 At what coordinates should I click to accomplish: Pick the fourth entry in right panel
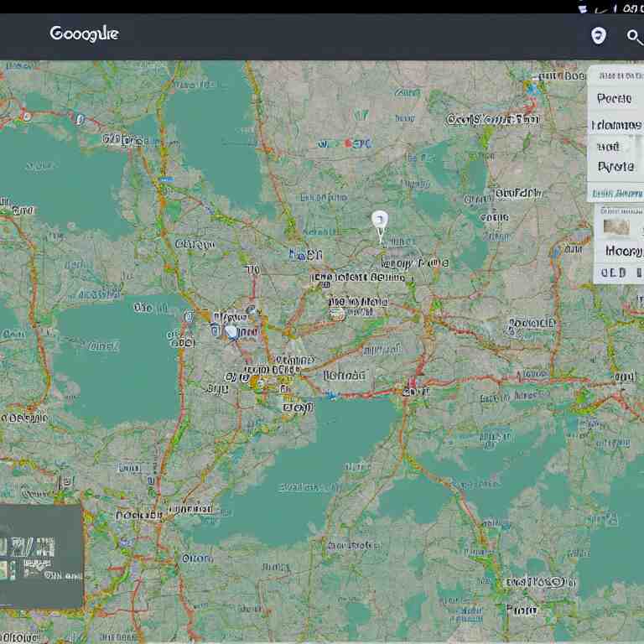pos(615,167)
